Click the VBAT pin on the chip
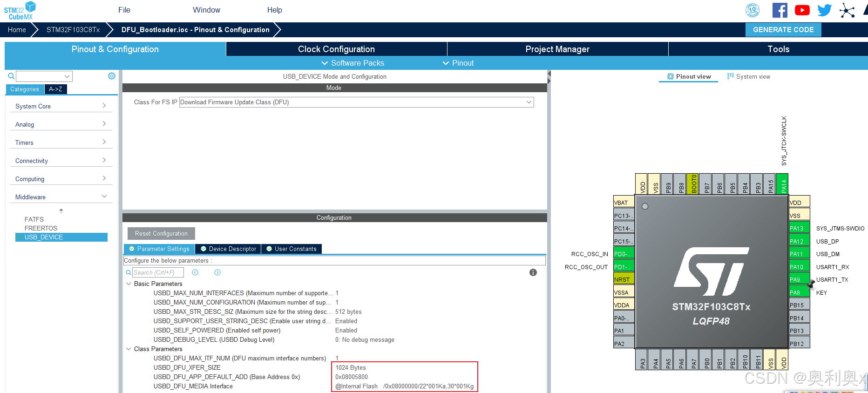This screenshot has height=393, width=868. pyautogui.click(x=624, y=203)
